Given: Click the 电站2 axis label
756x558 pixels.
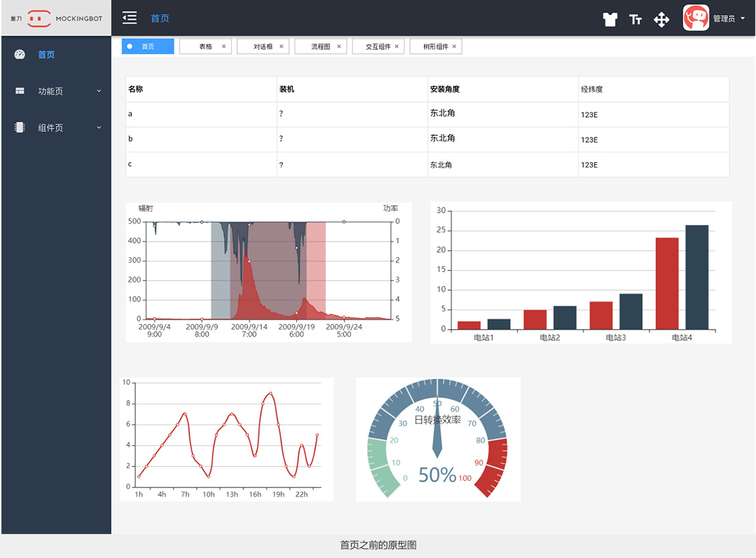Looking at the screenshot, I should [550, 338].
